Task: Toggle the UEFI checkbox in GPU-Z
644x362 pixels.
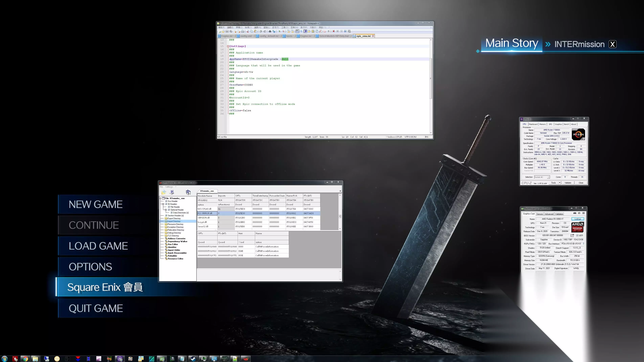Action: [577, 236]
